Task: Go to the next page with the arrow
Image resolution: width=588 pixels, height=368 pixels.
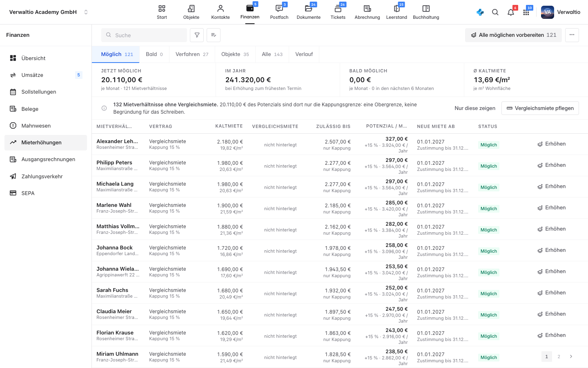Action: click(x=571, y=357)
